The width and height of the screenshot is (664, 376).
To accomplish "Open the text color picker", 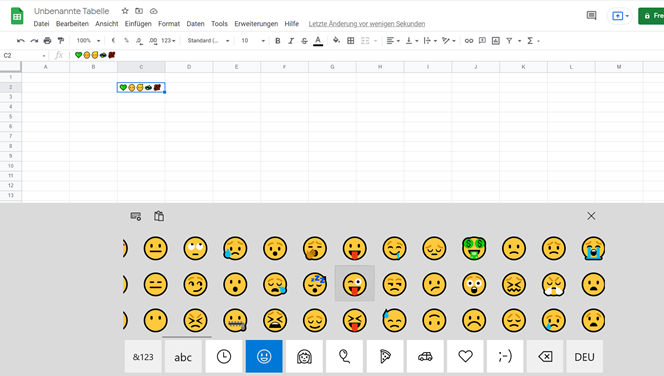I will click(318, 41).
